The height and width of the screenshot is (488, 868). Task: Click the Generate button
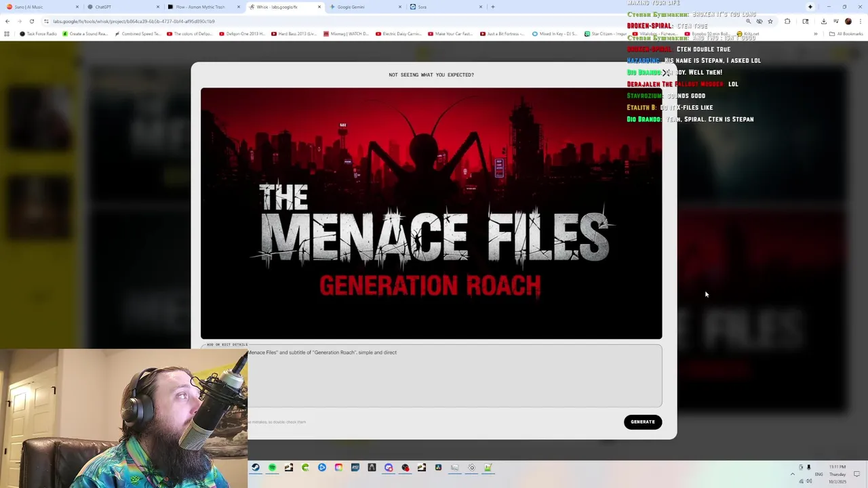click(642, 422)
